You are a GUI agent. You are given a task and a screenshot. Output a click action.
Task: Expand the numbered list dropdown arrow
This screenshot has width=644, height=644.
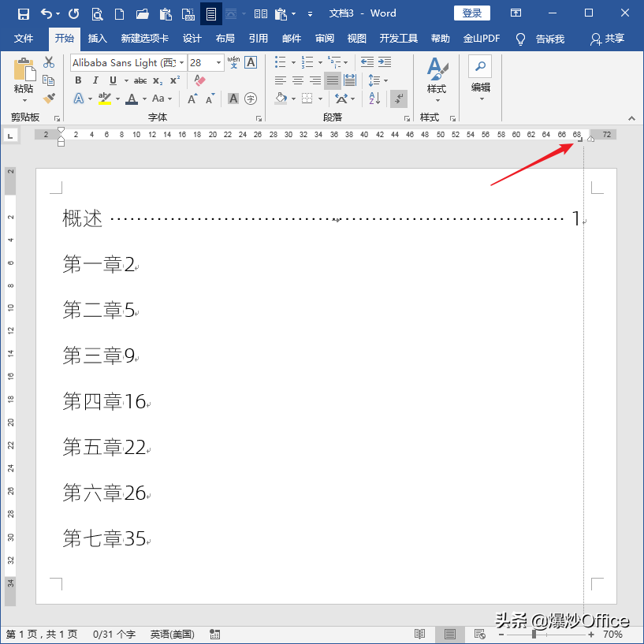click(x=320, y=62)
